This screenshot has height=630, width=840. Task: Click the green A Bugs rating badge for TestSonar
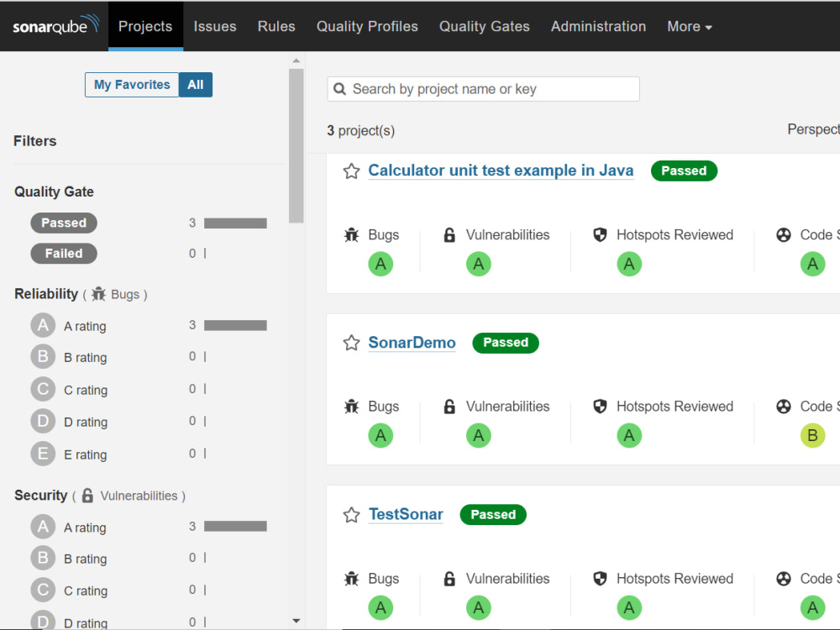[381, 607]
